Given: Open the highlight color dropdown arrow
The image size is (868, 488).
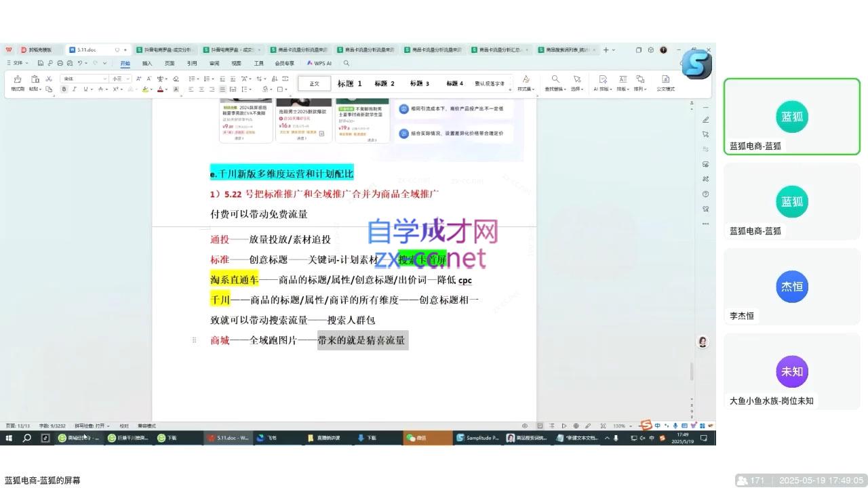Looking at the screenshot, I should point(151,89).
